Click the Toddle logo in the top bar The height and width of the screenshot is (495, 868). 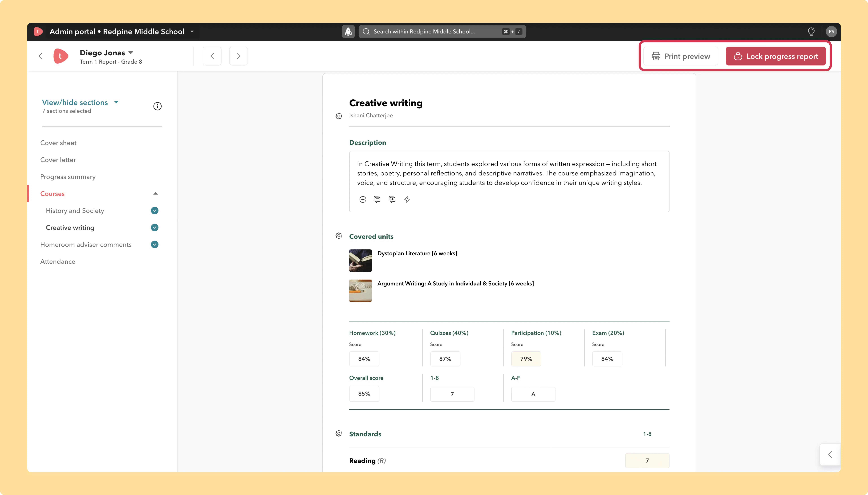point(38,32)
